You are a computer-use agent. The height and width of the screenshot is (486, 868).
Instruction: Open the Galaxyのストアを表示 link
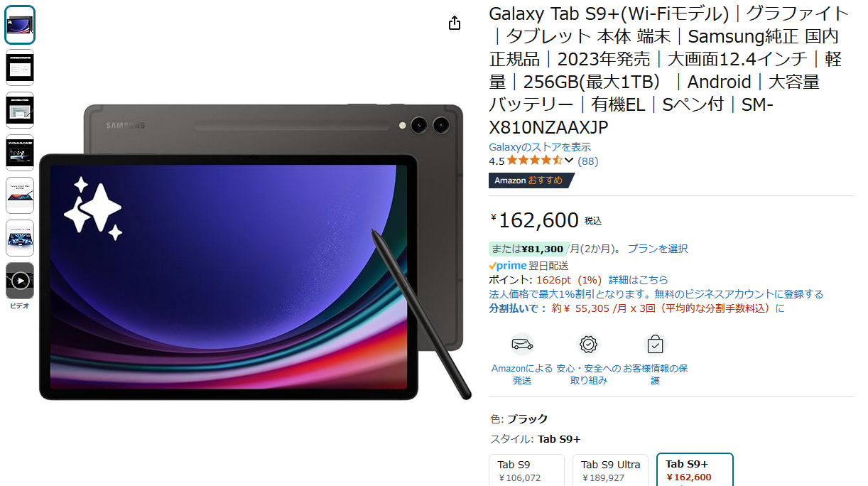pyautogui.click(x=540, y=147)
